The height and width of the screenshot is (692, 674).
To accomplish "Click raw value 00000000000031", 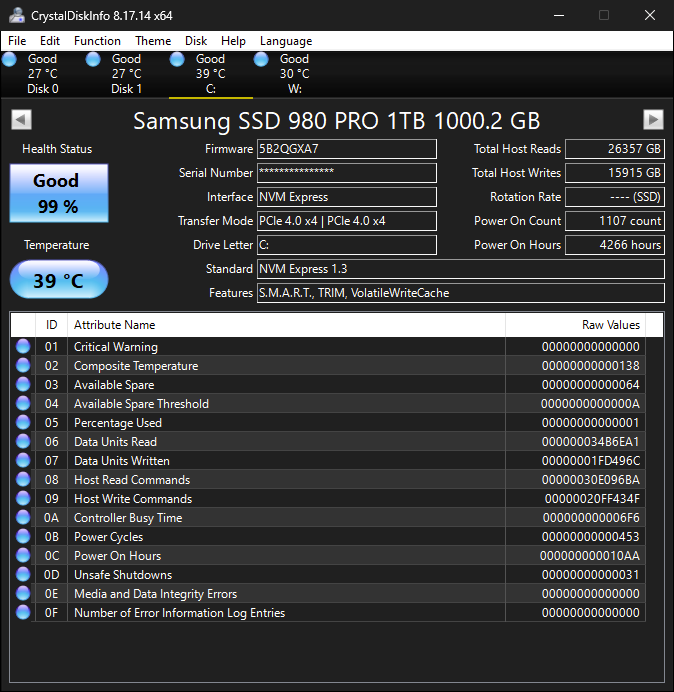I will click(x=590, y=575).
